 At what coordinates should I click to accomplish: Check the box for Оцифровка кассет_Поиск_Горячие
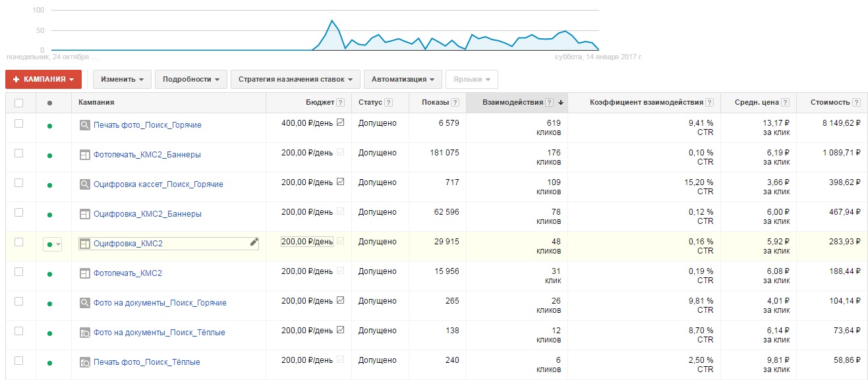click(18, 182)
